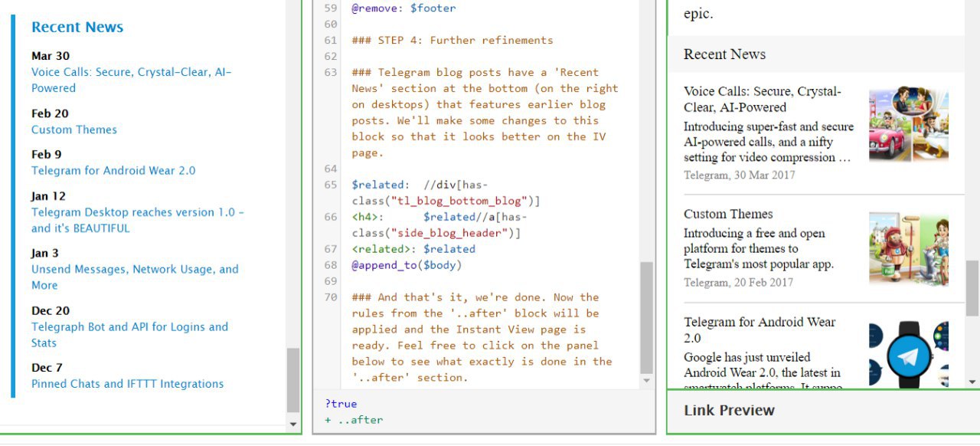Open 'Telegraph Bot and API for Logins and Stats' link
980x446 pixels.
click(x=129, y=335)
